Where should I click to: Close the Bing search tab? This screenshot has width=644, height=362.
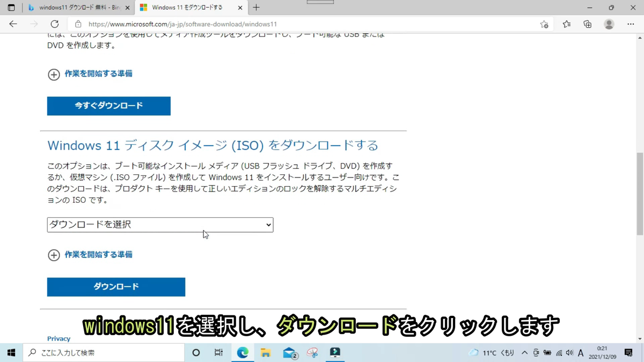coord(127,8)
